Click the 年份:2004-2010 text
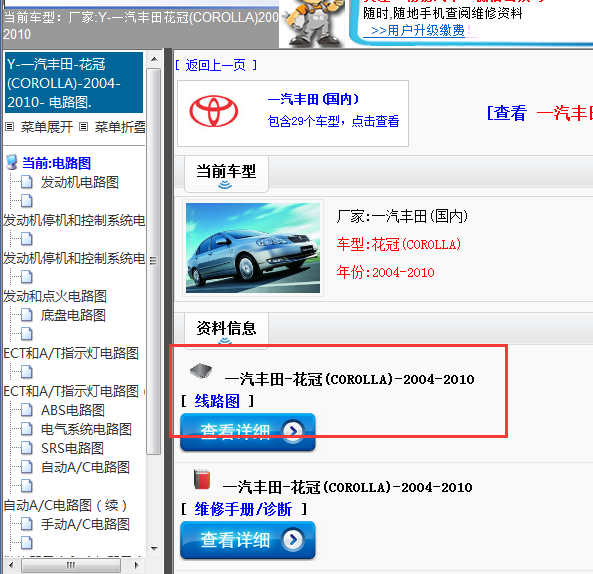593x574 pixels. pos(385,272)
